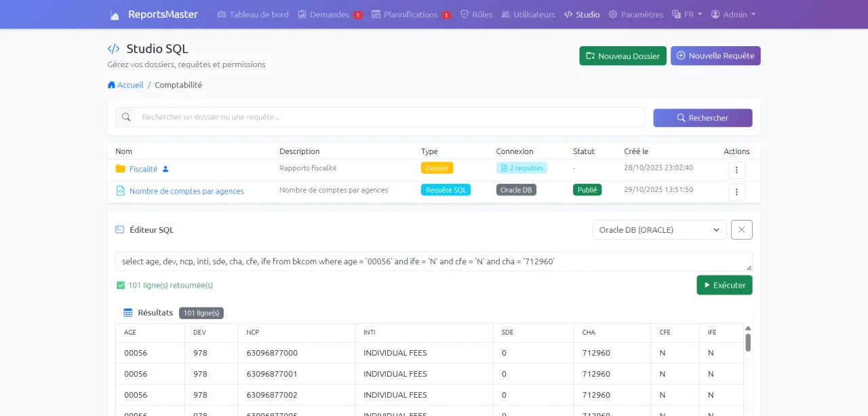Click the Résultats table grid icon
868x416 pixels.
128,313
